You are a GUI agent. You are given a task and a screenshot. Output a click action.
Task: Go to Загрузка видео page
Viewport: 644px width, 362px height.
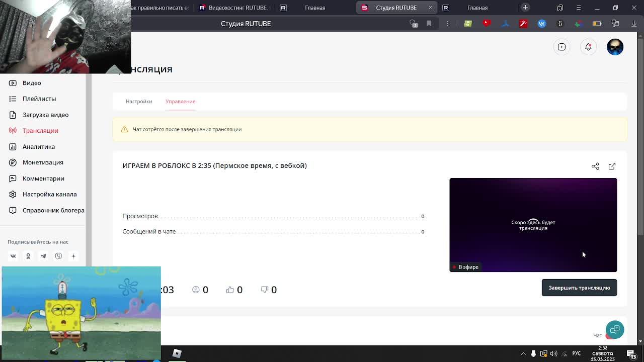(x=45, y=115)
